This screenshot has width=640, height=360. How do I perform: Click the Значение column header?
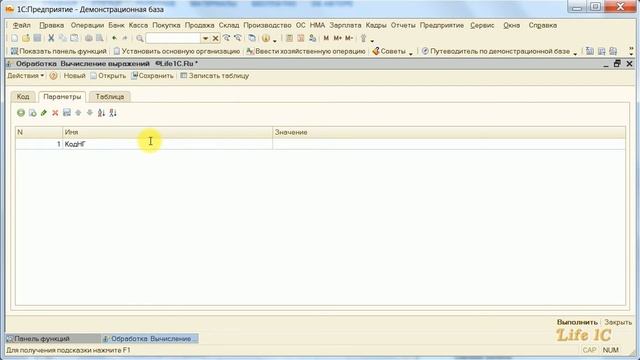[x=449, y=132]
